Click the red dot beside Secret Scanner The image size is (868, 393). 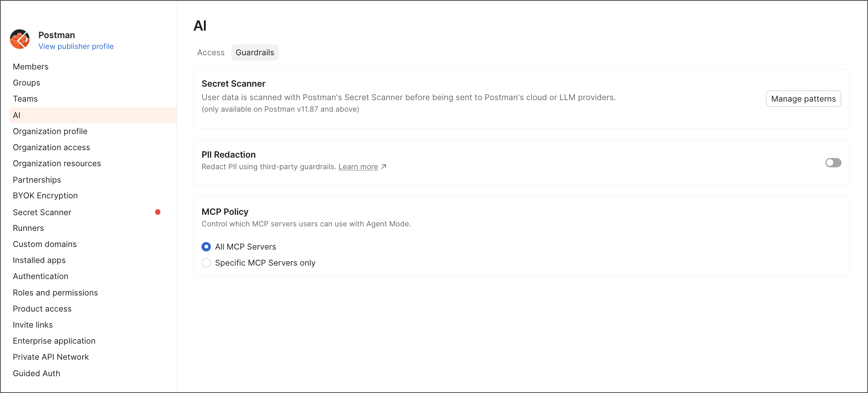158,212
